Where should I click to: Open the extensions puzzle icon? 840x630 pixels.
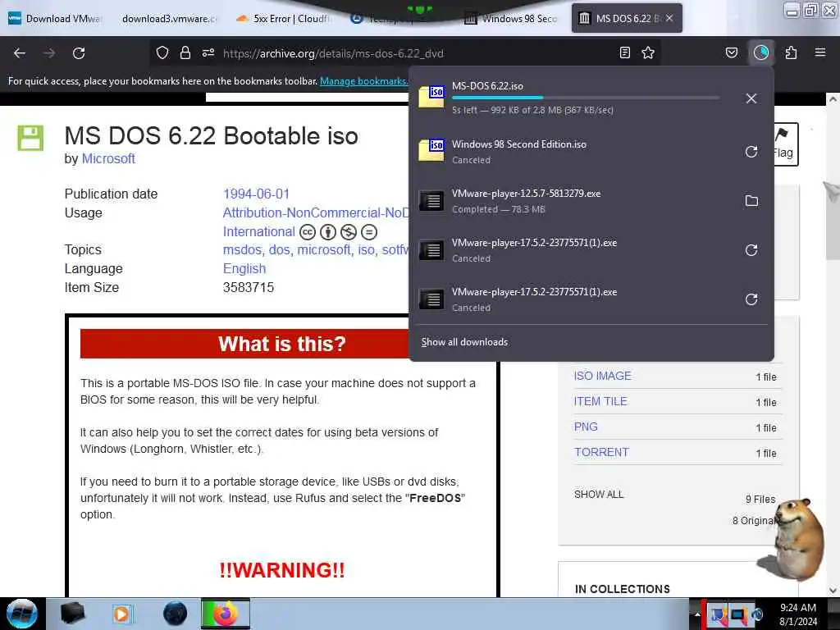[x=791, y=53]
